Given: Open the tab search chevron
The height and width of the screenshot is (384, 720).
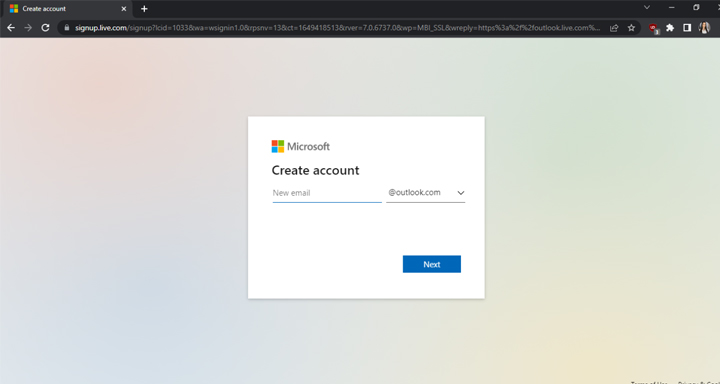Looking at the screenshot, I should tap(647, 7).
